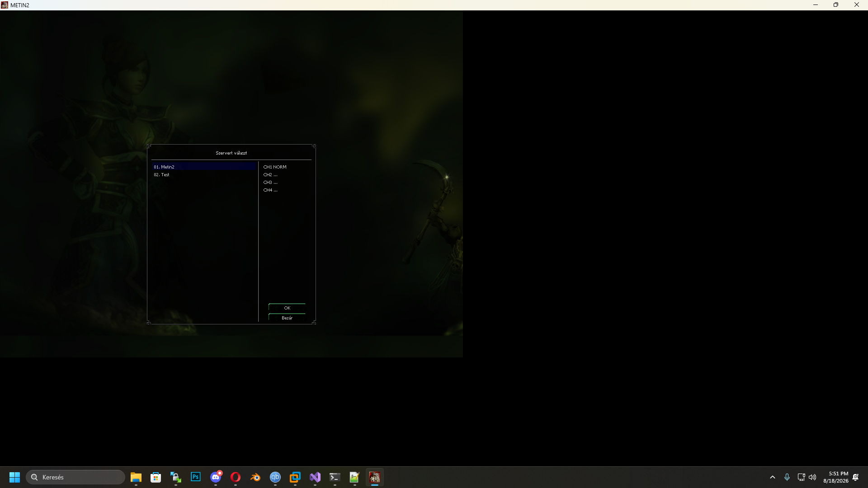This screenshot has width=868, height=488.
Task: Open network settings tray icon
Action: [801, 477]
